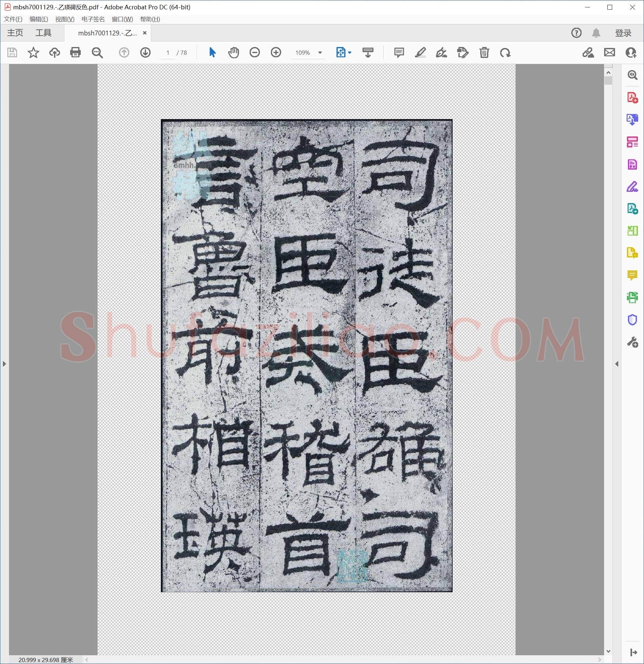Add a sticky note comment

tap(399, 52)
